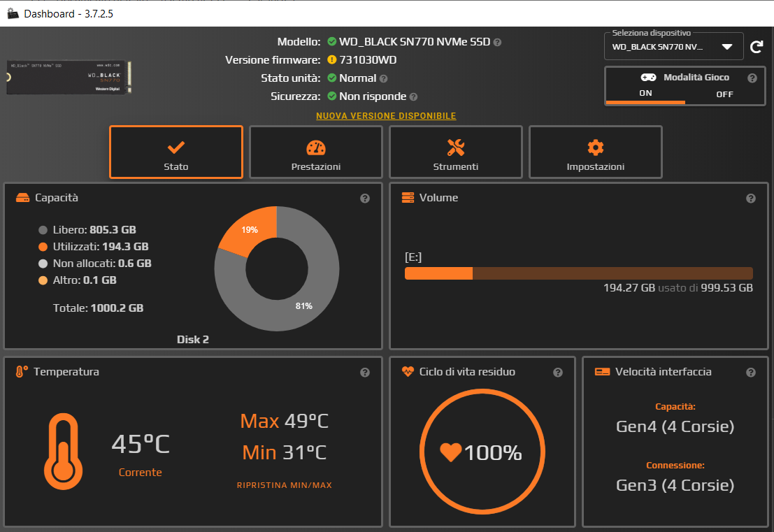Click the Gen4 (4 Corsie) capacity value
The width and height of the screenshot is (774, 532).
[x=675, y=427]
